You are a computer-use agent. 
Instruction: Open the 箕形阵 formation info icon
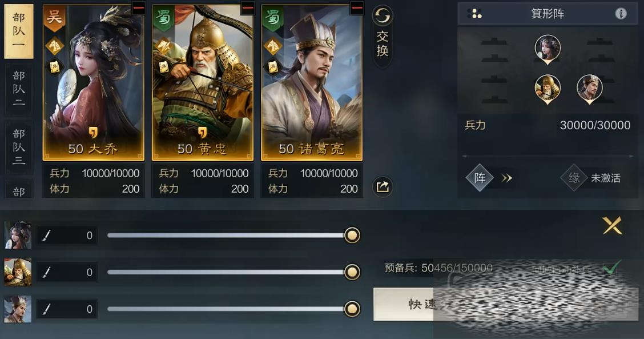pos(621,14)
